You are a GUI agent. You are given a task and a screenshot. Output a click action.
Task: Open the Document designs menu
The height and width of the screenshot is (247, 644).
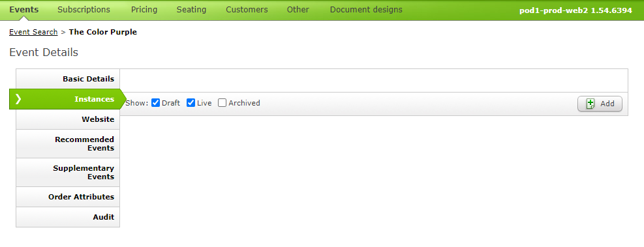(x=366, y=9)
